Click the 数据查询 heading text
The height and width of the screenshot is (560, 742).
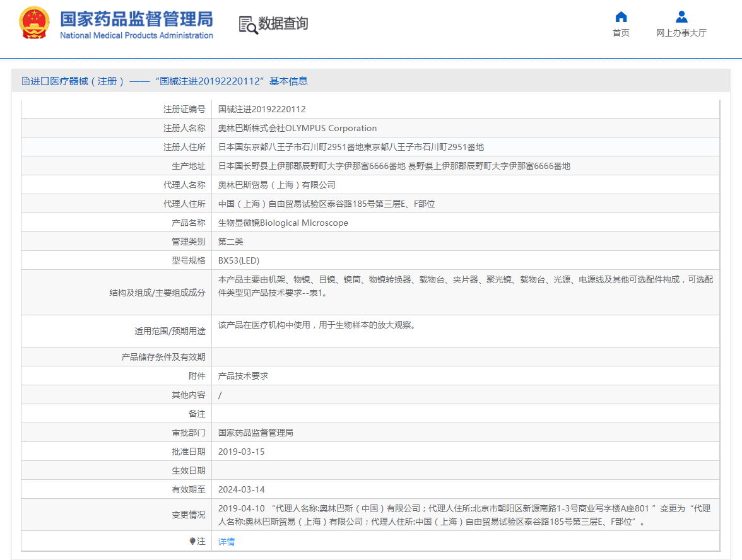(283, 24)
